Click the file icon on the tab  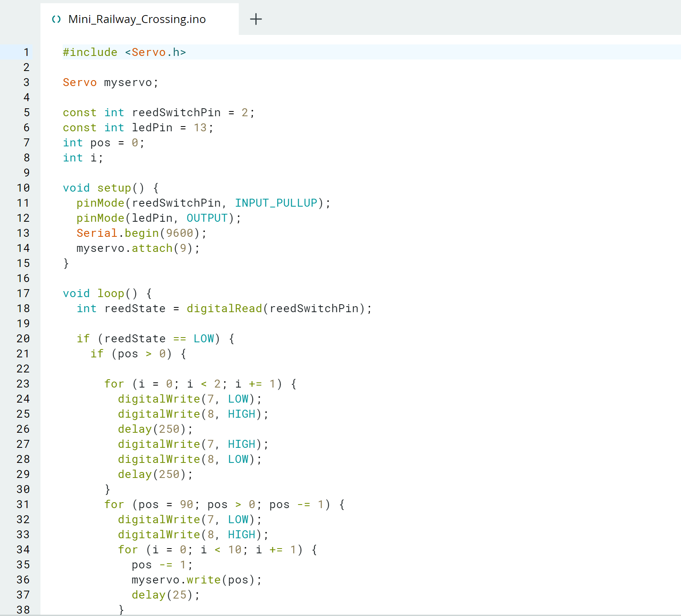coord(56,19)
